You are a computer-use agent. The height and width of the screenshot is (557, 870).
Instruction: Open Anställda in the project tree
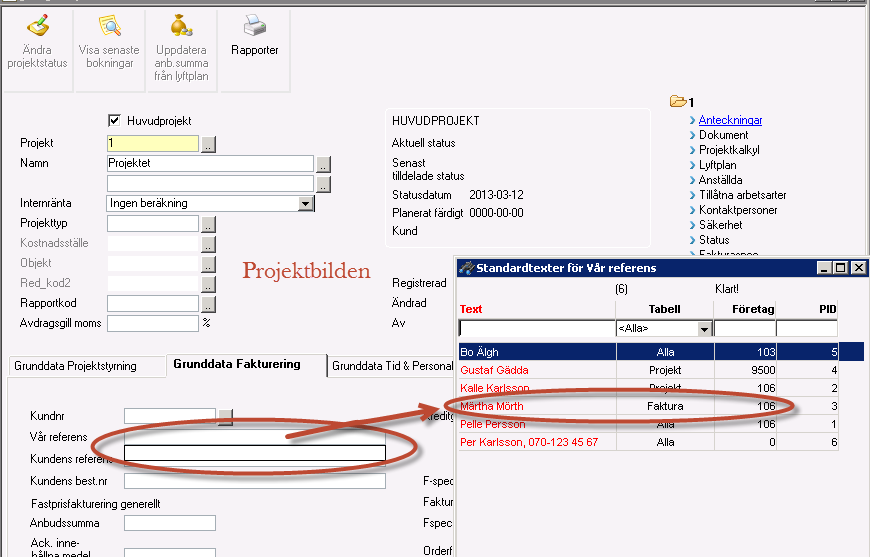tap(720, 180)
